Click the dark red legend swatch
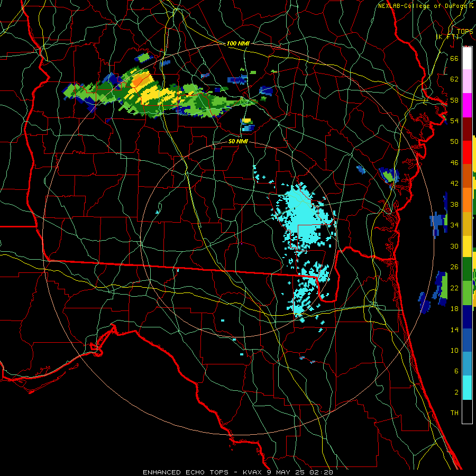 467,129
